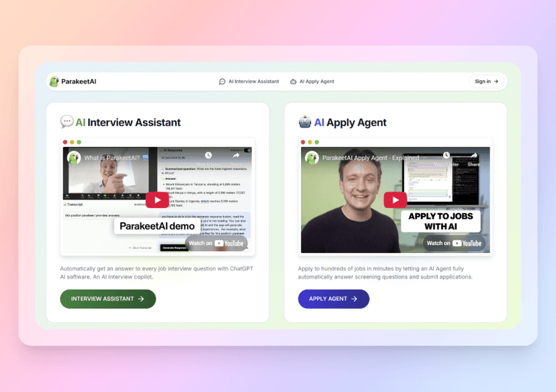Open 'What is ParakeetAI?' video title

[x=112, y=158]
